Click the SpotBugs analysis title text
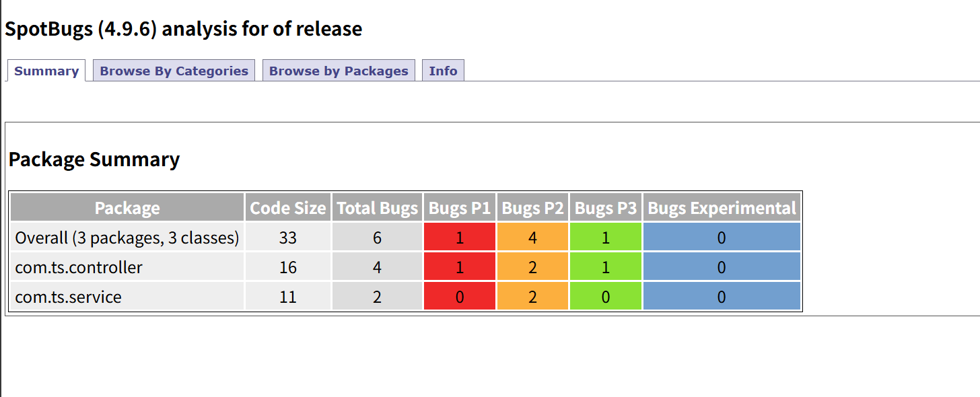 click(183, 29)
